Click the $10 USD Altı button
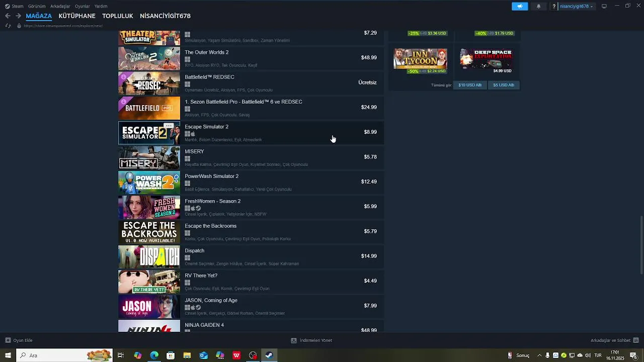Image resolution: width=644 pixels, height=362 pixels. tap(470, 85)
